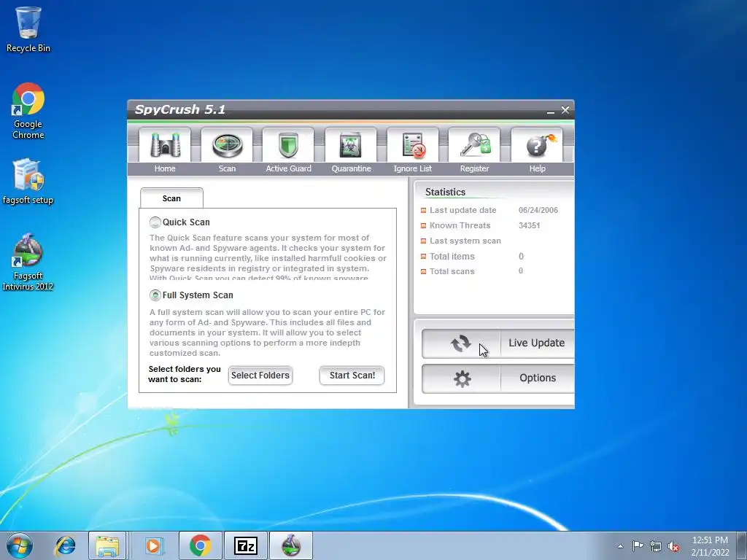Viewport: 747px width, 560px height.
Task: Click the Total scans label
Action: (x=452, y=271)
